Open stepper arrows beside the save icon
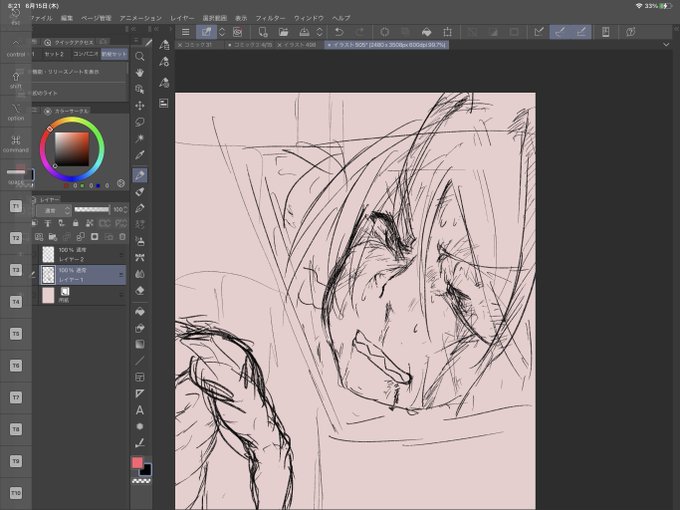Image resolution: width=680 pixels, height=510 pixels. [319, 32]
